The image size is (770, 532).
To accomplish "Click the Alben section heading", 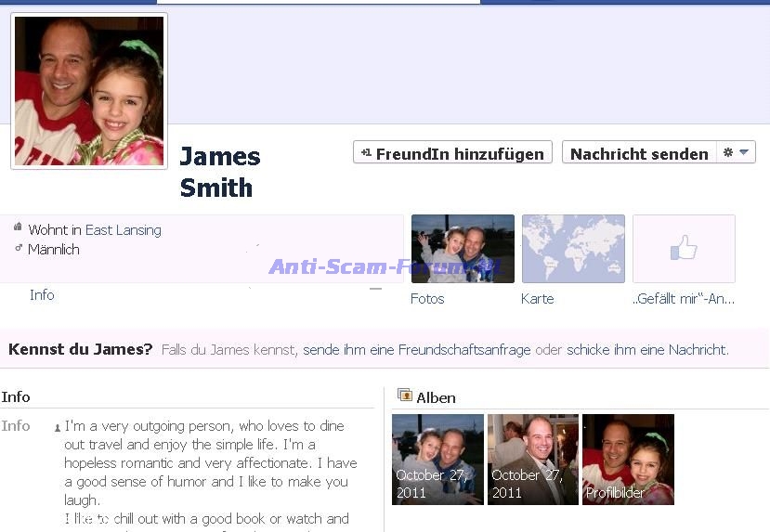I will click(x=436, y=397).
